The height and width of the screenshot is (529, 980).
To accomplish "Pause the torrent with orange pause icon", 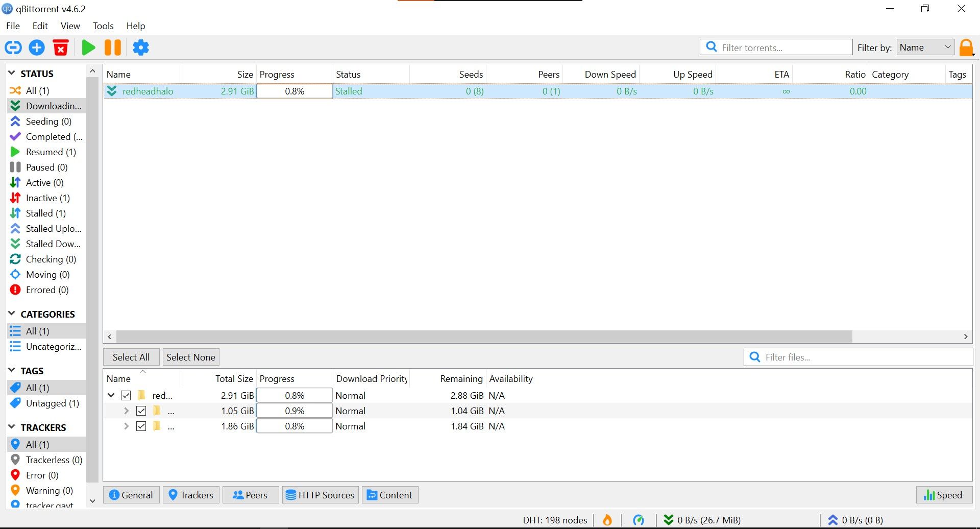I will 113,47.
